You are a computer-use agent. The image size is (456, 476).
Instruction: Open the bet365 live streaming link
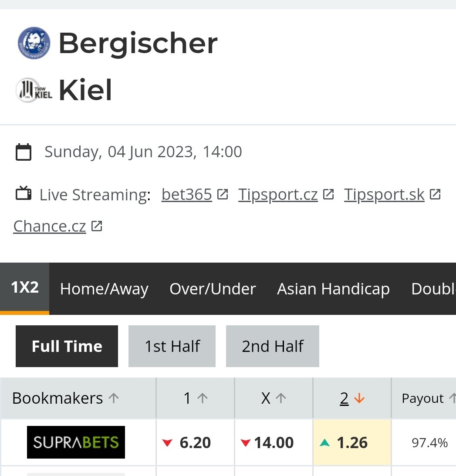(x=186, y=194)
